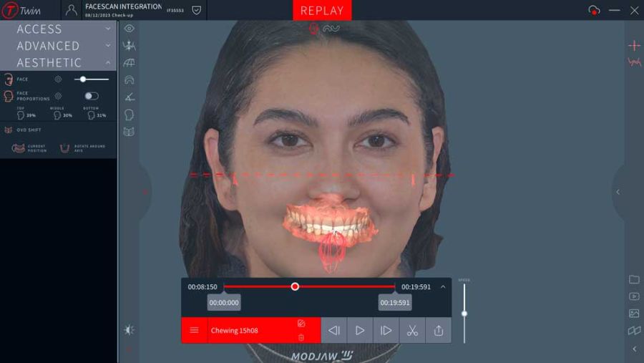Delete the Chewing 15h08 recording via trash icon

[x=301, y=337]
